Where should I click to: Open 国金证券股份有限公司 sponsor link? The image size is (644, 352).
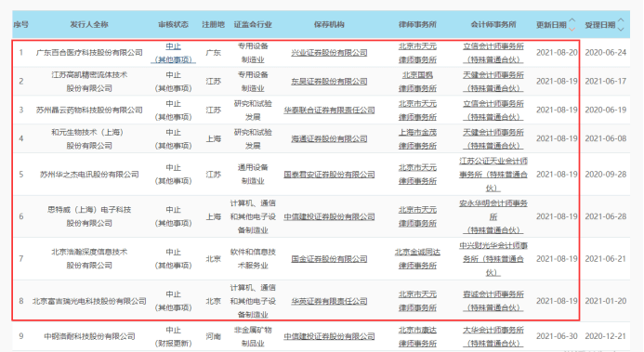pyautogui.click(x=329, y=259)
